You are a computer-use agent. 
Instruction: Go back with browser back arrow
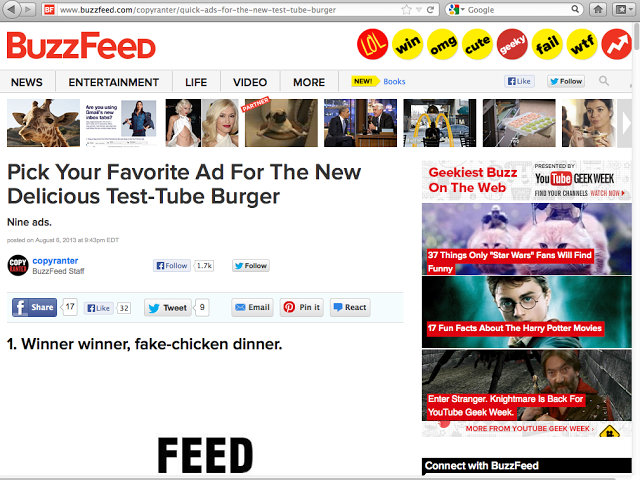tap(11, 9)
